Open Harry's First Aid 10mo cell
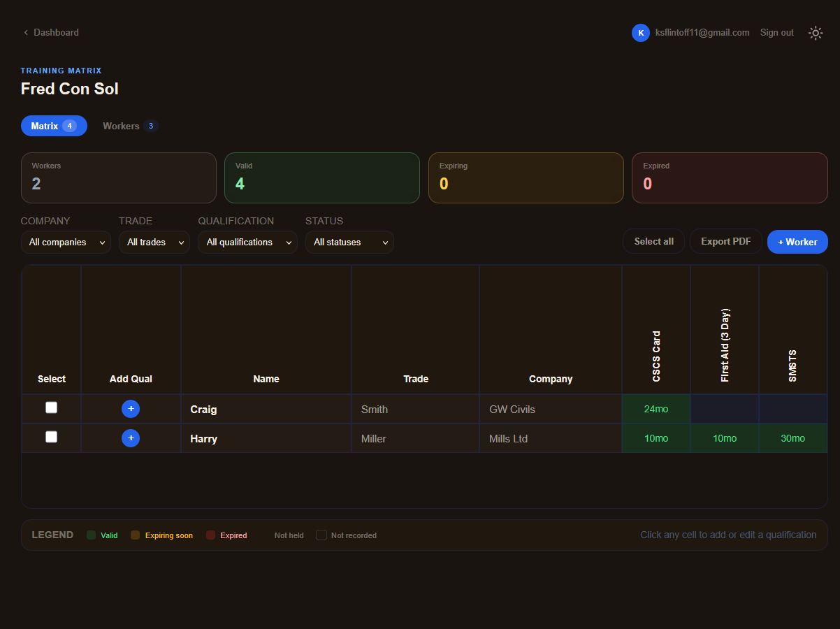The width and height of the screenshot is (840, 629). point(725,438)
